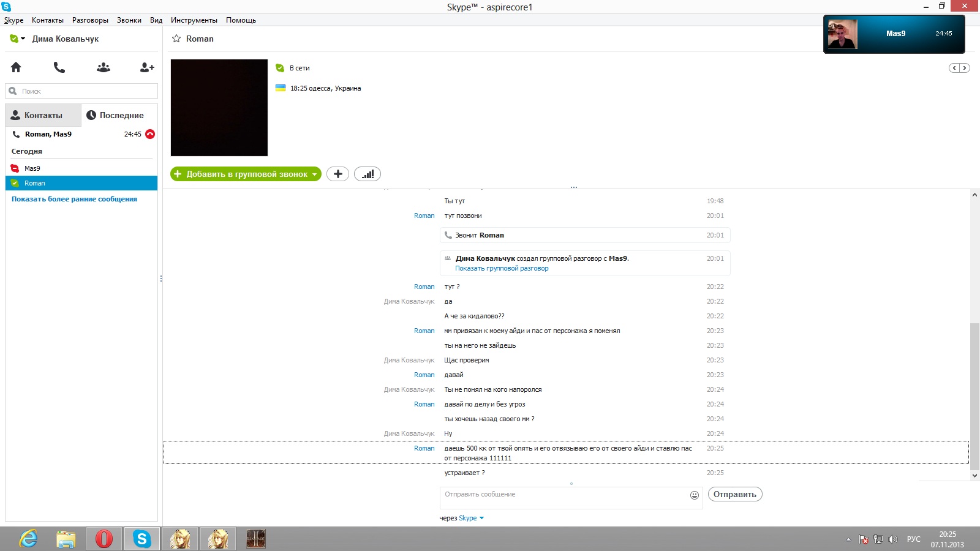Open the call quality signal bars button
The image size is (980, 551).
367,174
